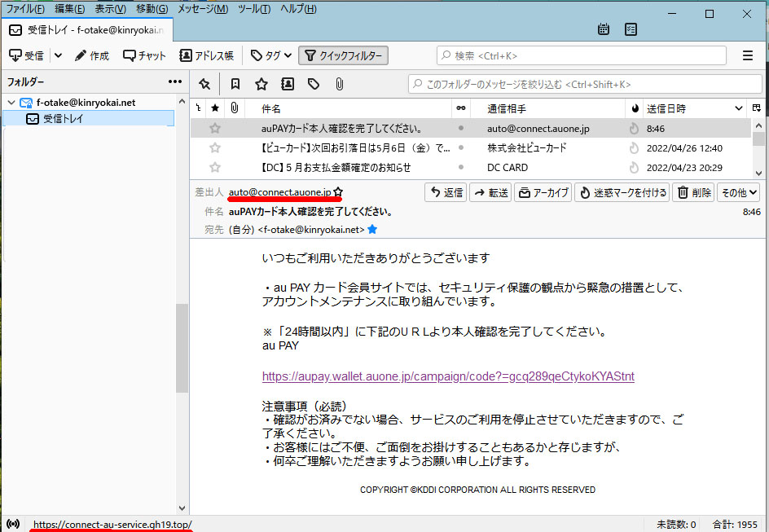The image size is (769, 532).
Task: Filter messages from address book contacts
Action: (x=288, y=84)
